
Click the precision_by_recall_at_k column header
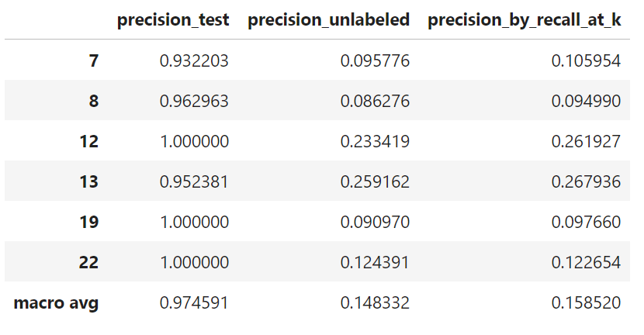(525, 20)
